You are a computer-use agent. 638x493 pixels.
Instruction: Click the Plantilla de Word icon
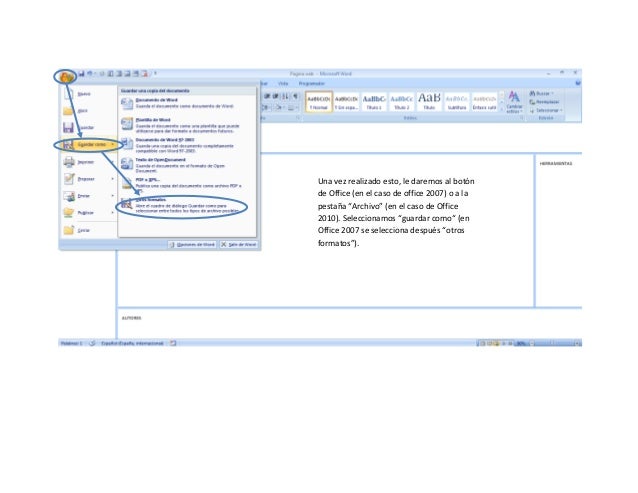tap(127, 124)
